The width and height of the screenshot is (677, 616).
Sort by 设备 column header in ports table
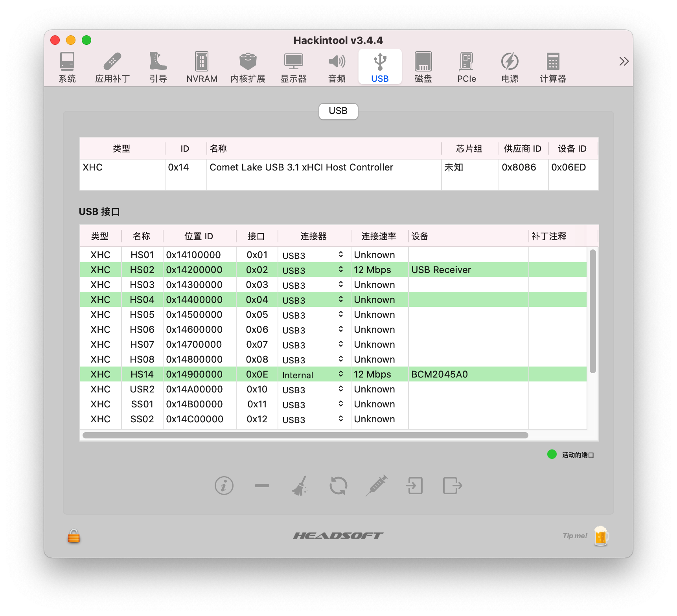468,236
